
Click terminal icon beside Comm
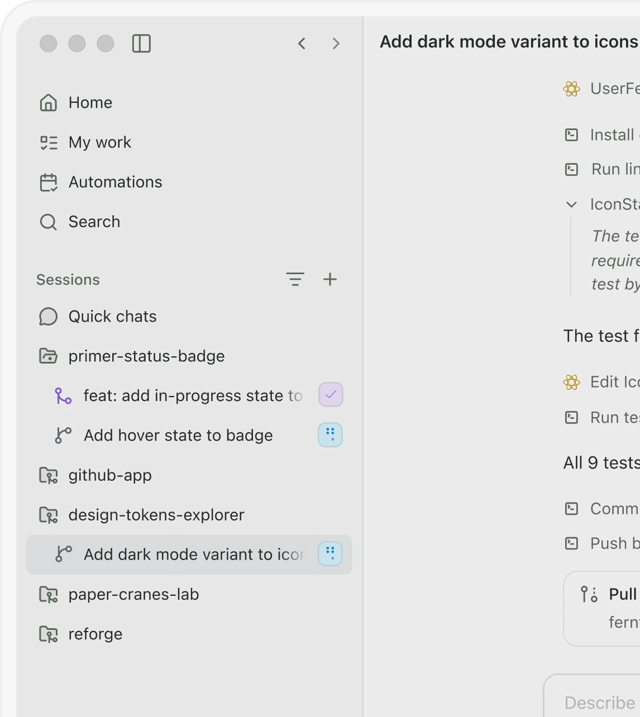571,508
